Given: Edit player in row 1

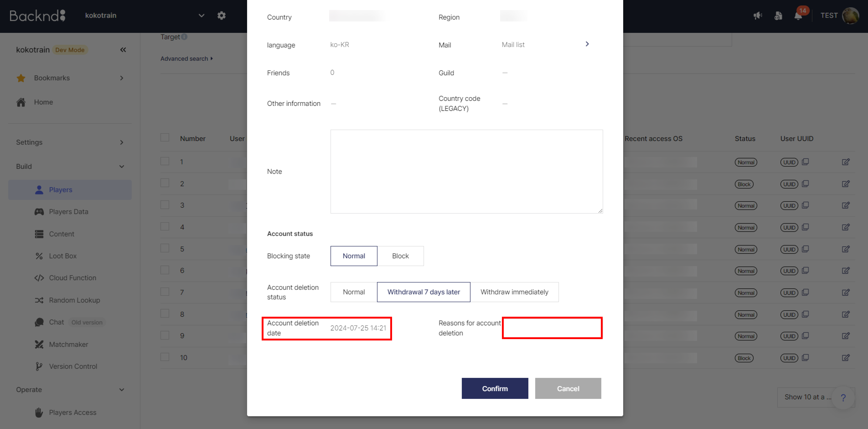Looking at the screenshot, I should point(846,162).
